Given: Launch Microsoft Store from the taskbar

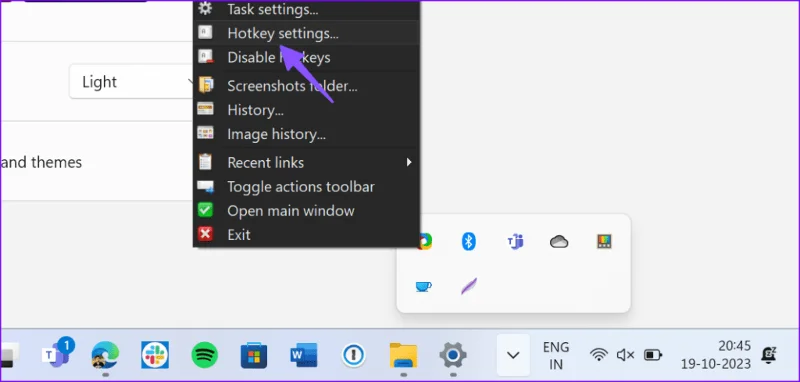Looking at the screenshot, I should pos(254,355).
